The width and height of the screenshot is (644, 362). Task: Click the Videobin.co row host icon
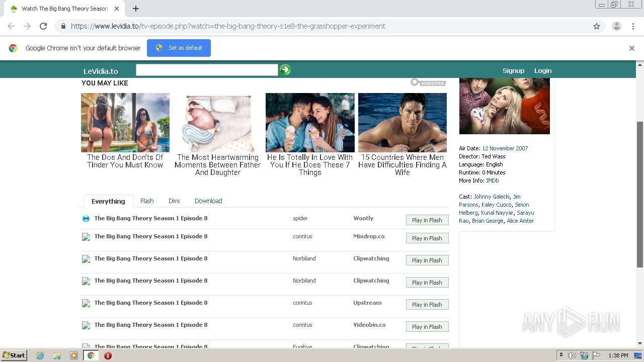[x=86, y=325]
